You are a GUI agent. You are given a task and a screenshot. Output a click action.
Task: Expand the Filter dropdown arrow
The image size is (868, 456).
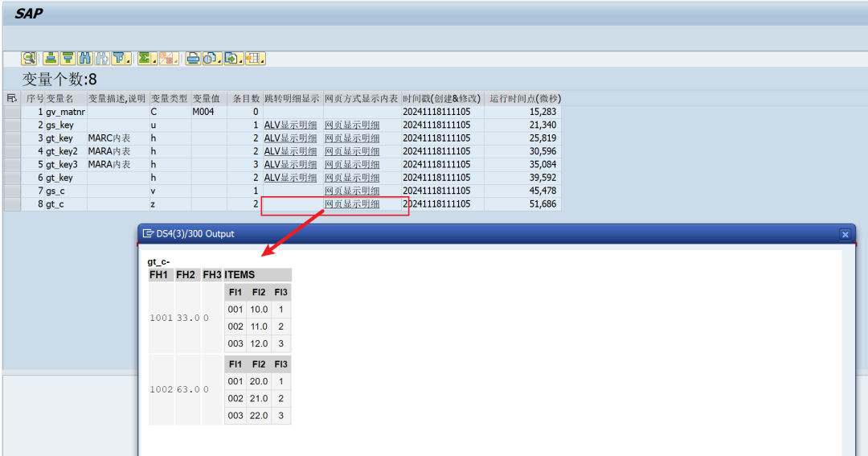129,60
